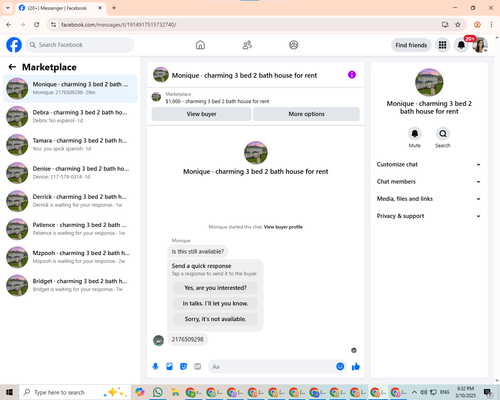The width and height of the screenshot is (500, 400).
Task: Choose a sticker icon in composer
Action: tap(183, 367)
